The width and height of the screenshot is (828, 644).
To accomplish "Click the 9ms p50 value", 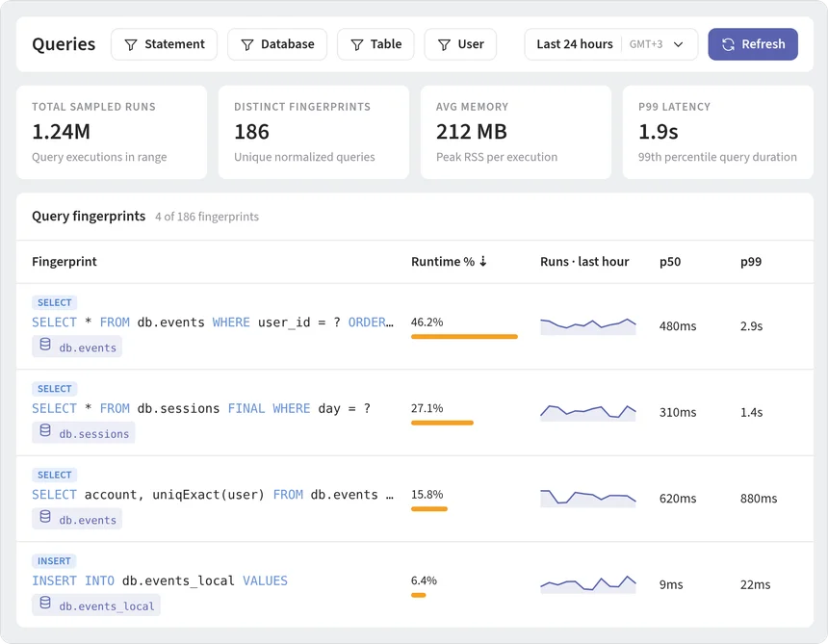I will (671, 585).
